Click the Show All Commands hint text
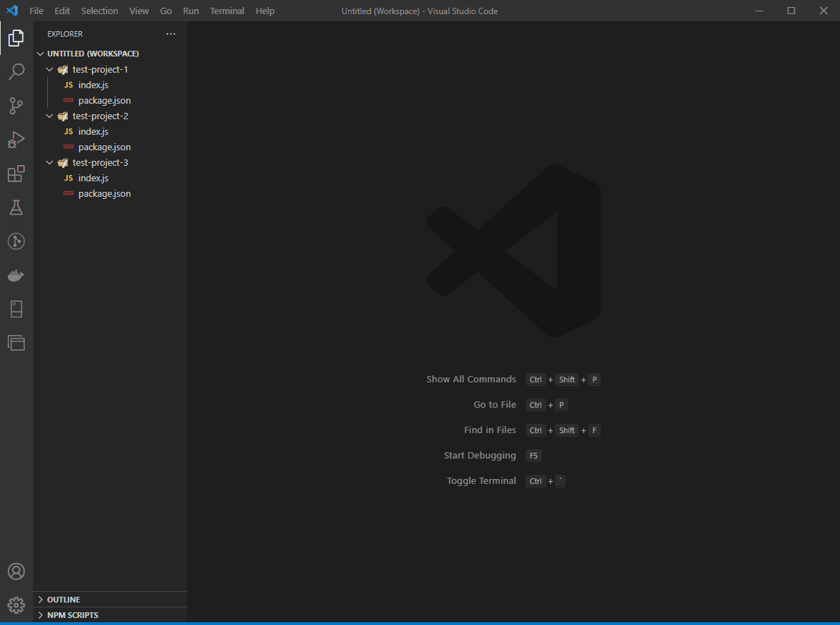The width and height of the screenshot is (840, 625). [x=471, y=380]
